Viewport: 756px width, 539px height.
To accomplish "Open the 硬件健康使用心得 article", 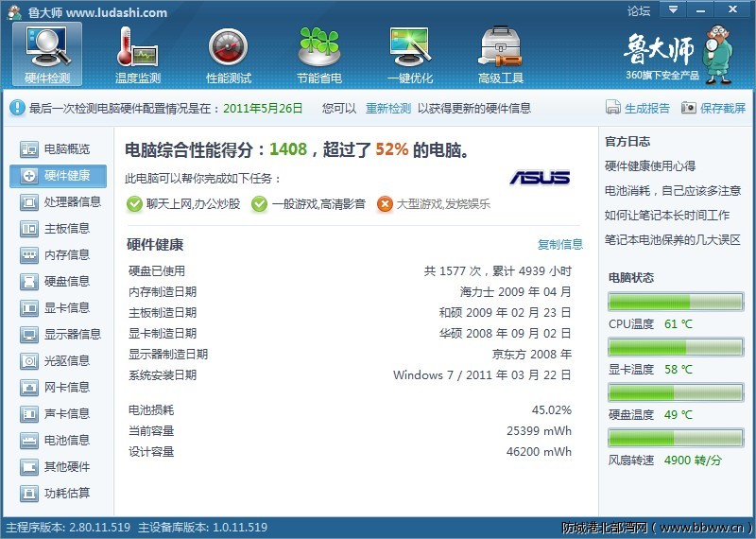I will point(650,166).
